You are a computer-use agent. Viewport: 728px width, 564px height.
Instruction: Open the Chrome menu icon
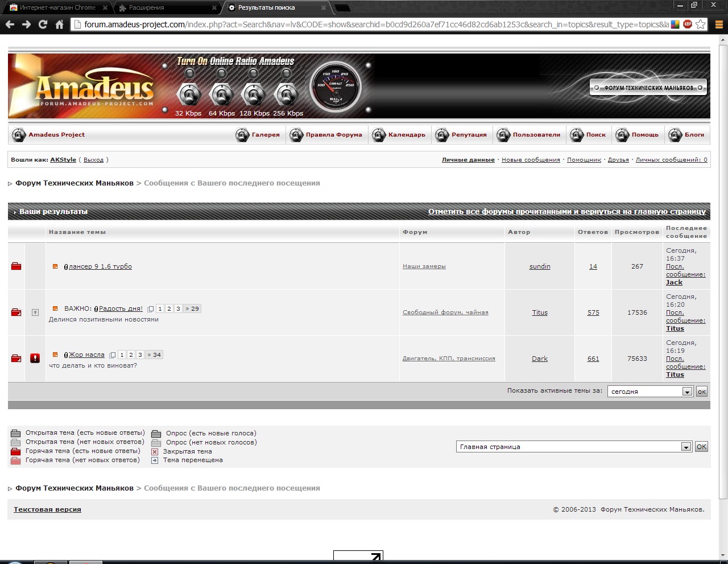click(x=719, y=24)
